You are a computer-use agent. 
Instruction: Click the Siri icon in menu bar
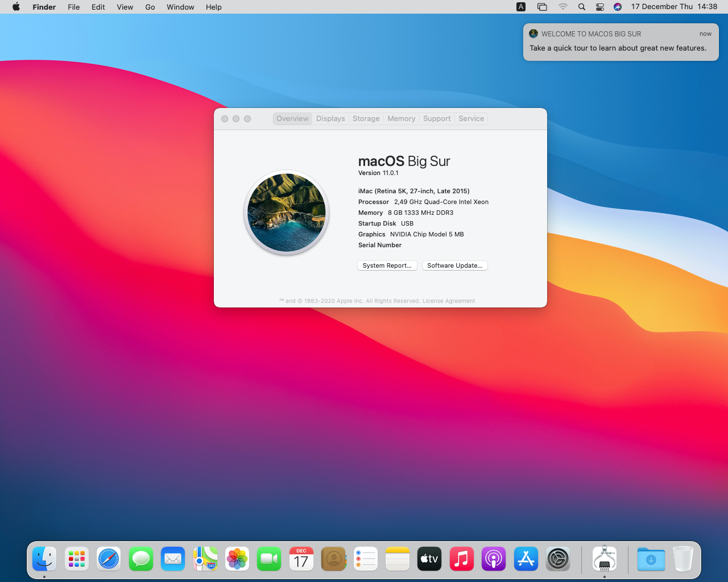[x=618, y=7]
